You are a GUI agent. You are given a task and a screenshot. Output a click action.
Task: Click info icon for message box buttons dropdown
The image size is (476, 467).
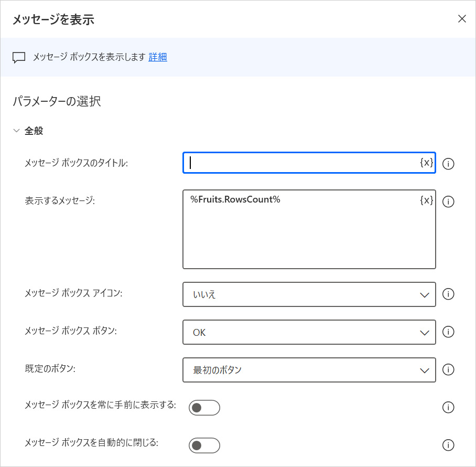[448, 332]
